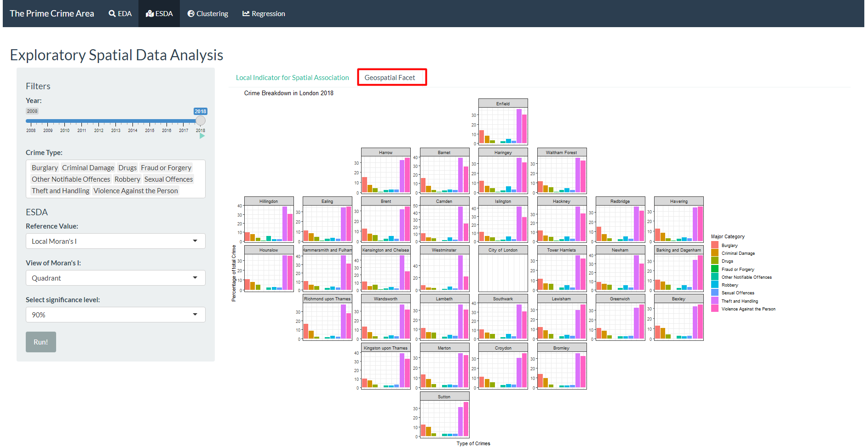
Task: Click the Burglary legend color swatch
Action: [714, 245]
